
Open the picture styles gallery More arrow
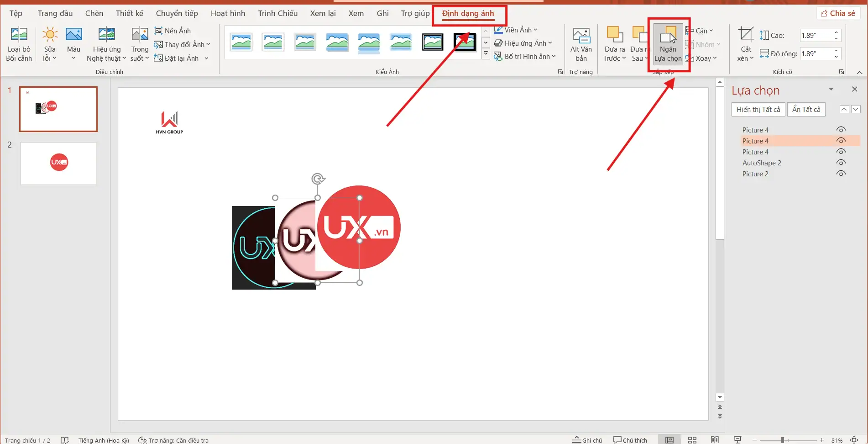point(485,53)
